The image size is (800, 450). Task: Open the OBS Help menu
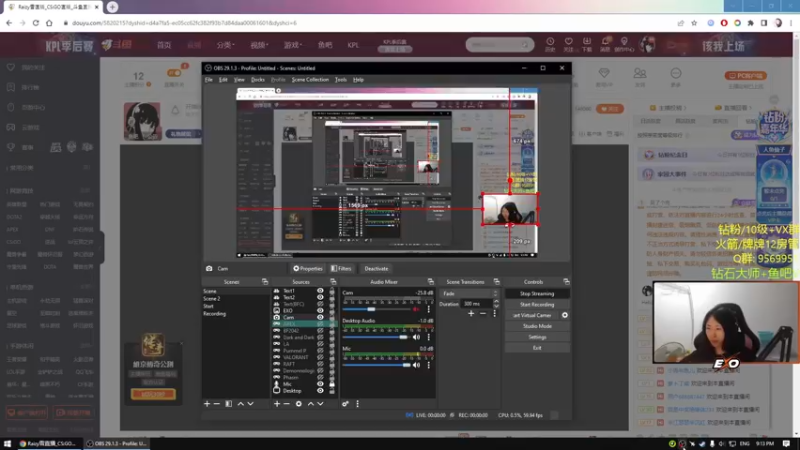[358, 80]
